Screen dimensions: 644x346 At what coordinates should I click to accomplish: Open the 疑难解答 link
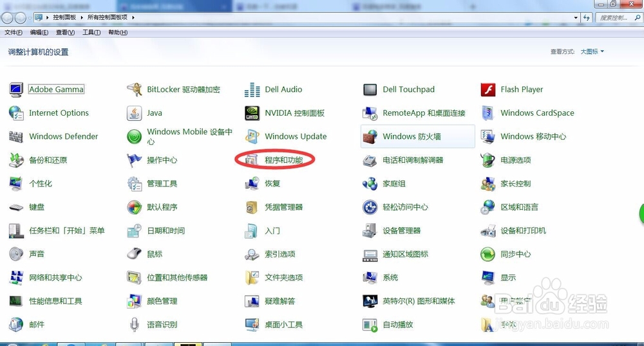pos(279,301)
